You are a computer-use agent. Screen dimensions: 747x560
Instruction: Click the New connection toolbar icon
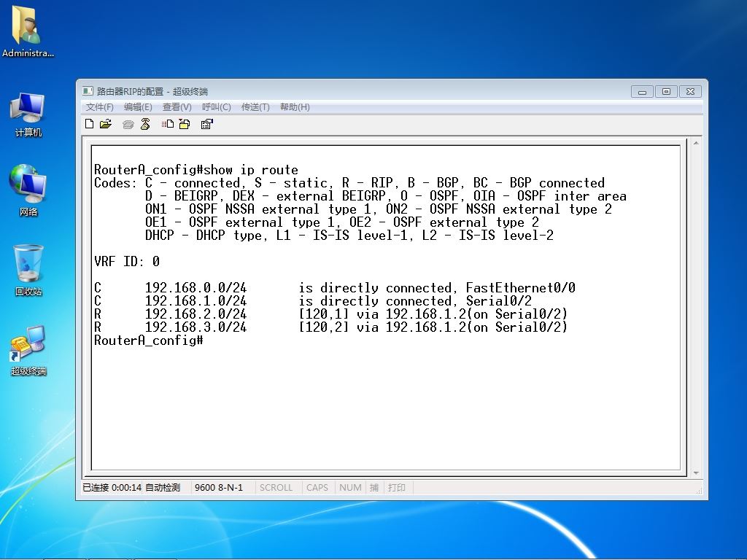[89, 124]
